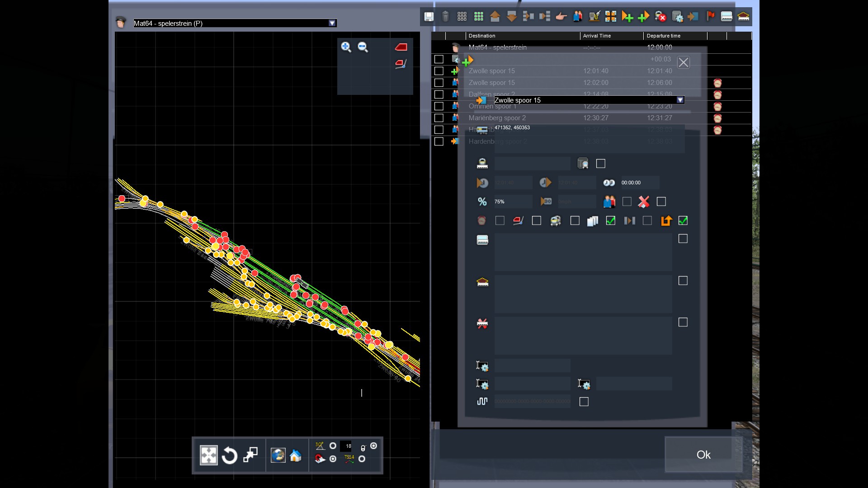Select the scale tool in the bottom toolbar
This screenshot has width=868, height=488.
[250, 455]
